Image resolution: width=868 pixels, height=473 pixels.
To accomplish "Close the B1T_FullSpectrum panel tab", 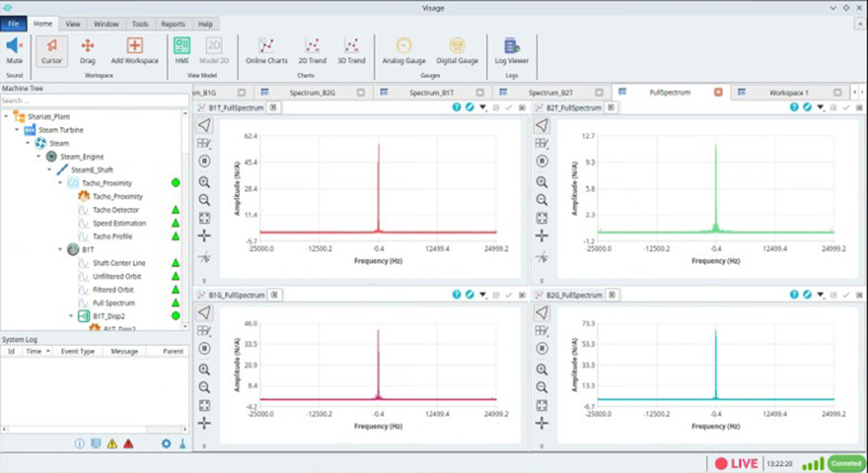I will [x=273, y=107].
